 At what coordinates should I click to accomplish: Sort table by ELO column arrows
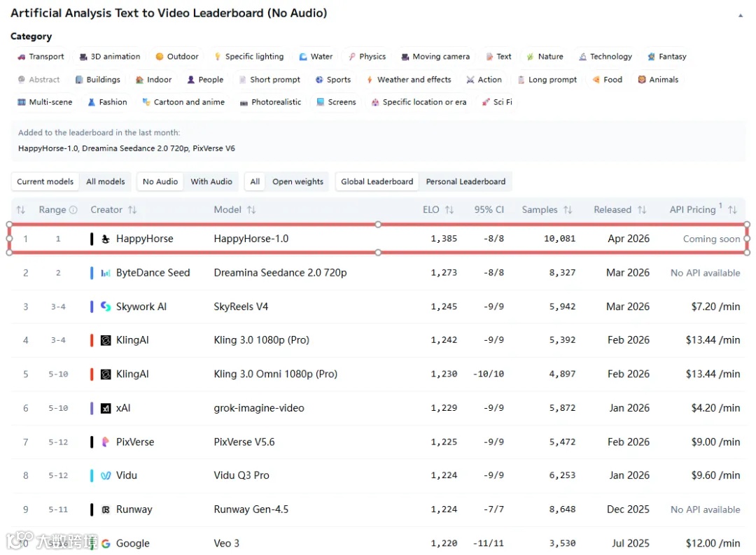pos(449,210)
